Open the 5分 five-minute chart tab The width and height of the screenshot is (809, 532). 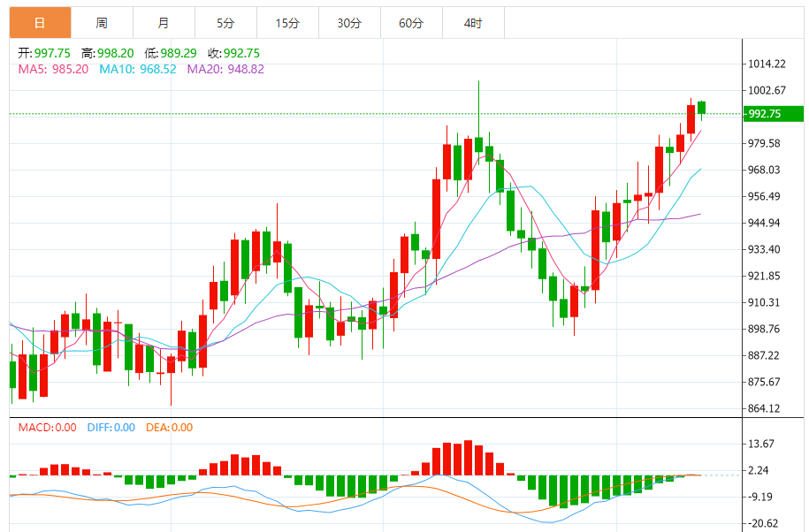click(x=226, y=23)
